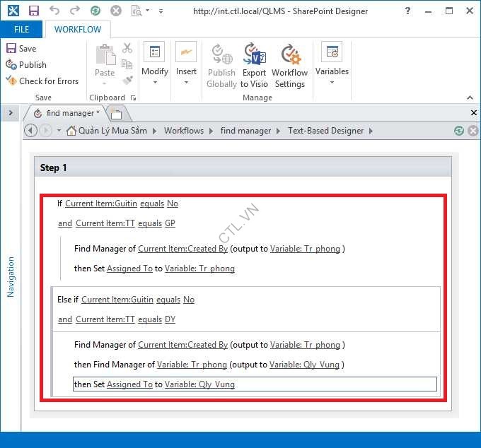Publish the workflow

point(26,64)
